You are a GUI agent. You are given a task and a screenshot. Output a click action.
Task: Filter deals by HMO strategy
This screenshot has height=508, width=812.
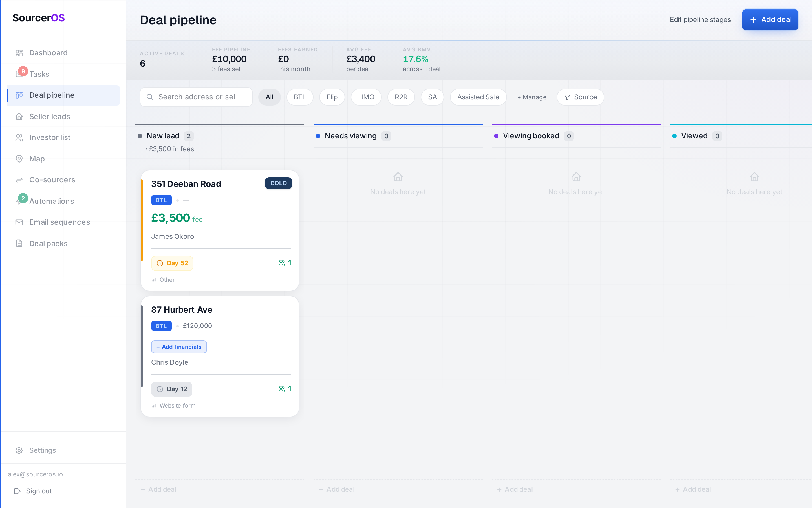tap(366, 97)
